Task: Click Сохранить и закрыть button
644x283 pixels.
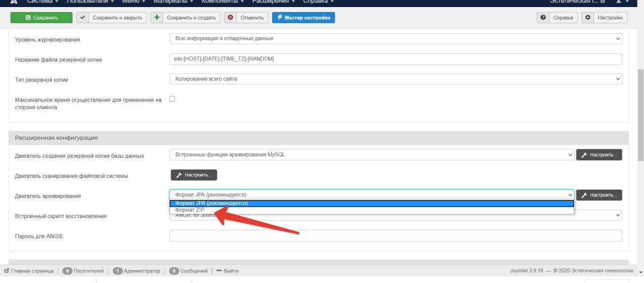Action: 112,18
